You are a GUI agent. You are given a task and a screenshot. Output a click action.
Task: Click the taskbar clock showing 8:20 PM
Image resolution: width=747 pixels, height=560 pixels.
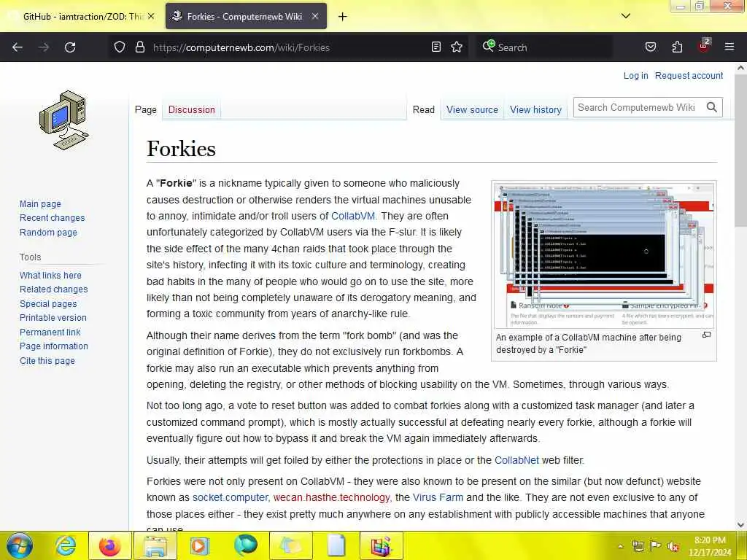coord(710,545)
